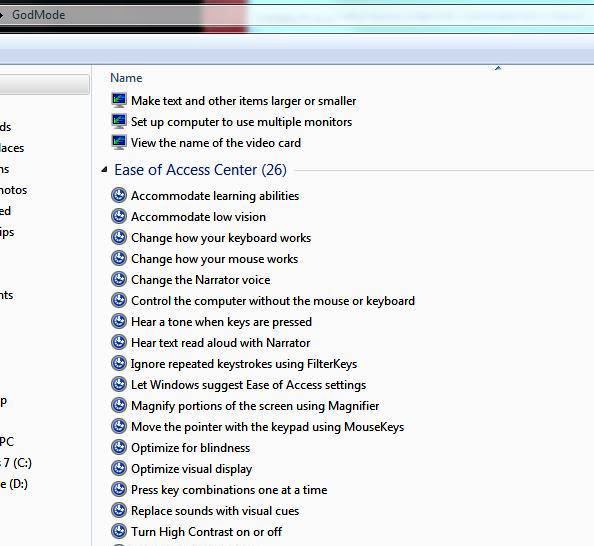
Task: Select the (C:) drive in navigation pane
Action: 16,463
